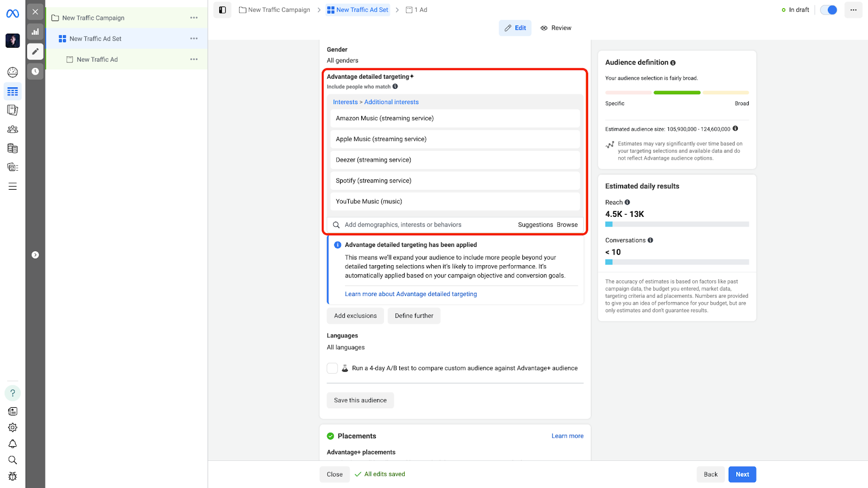Click info icon beside Include people who match
Viewport: 868px width, 488px height.
tap(395, 87)
